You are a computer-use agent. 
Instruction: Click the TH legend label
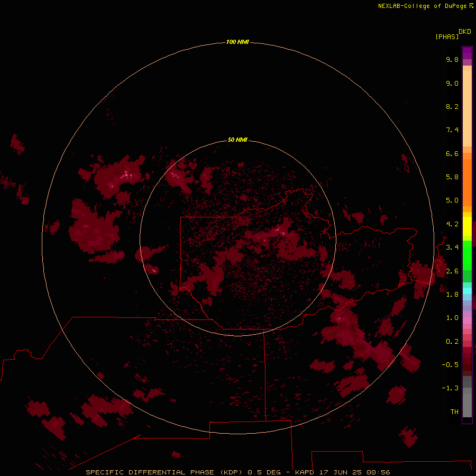454,412
